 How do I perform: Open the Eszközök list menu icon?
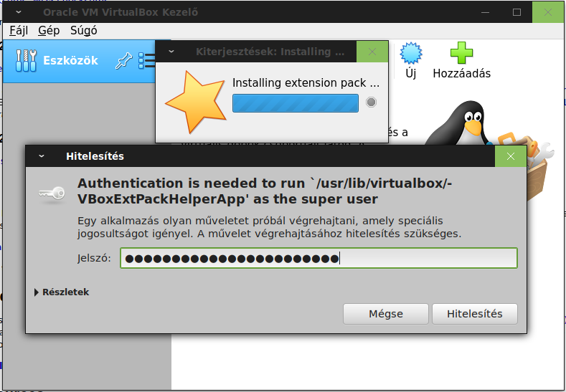[x=147, y=61]
